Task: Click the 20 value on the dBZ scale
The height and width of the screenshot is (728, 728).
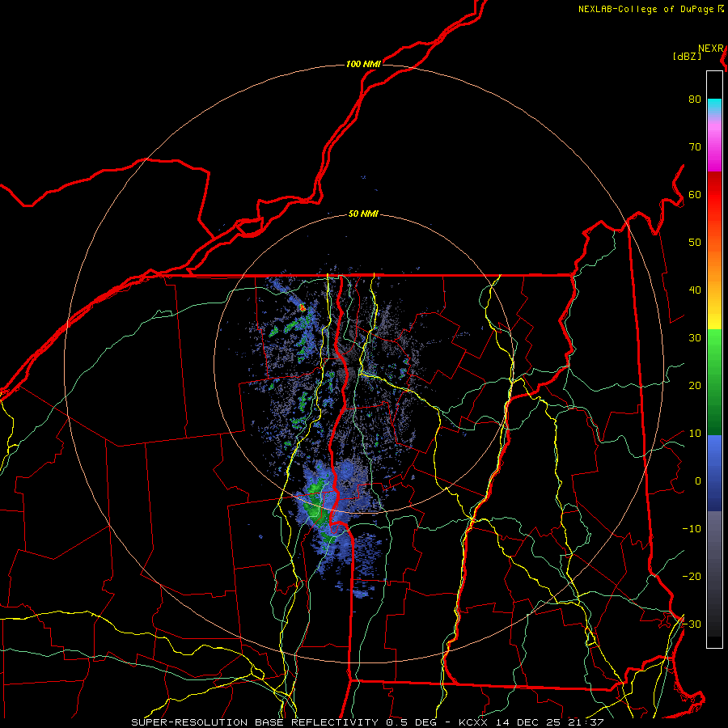Action: click(695, 386)
